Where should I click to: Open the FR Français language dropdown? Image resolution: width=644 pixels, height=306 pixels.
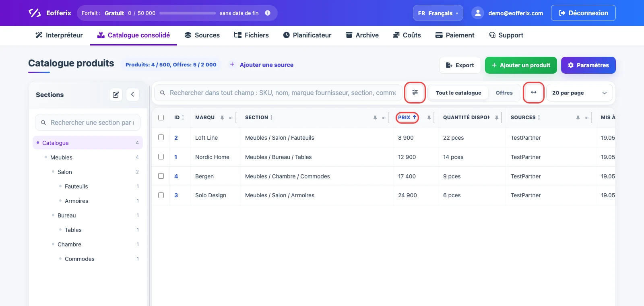pos(438,13)
